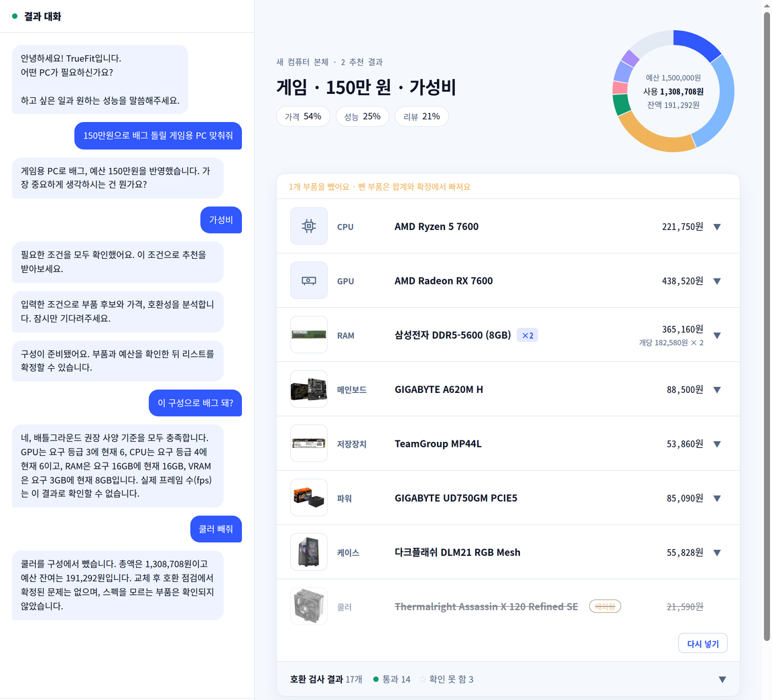Click the '새 컴퓨터 본체 · 2 추천 결과' text
The width and height of the screenshot is (772, 700).
(330, 62)
